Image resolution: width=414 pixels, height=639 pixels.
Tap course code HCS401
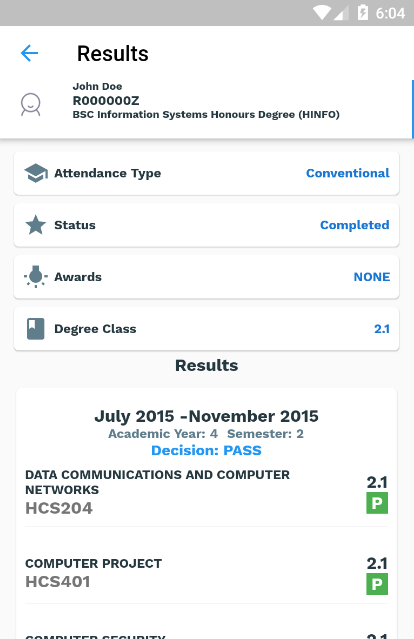(57, 582)
